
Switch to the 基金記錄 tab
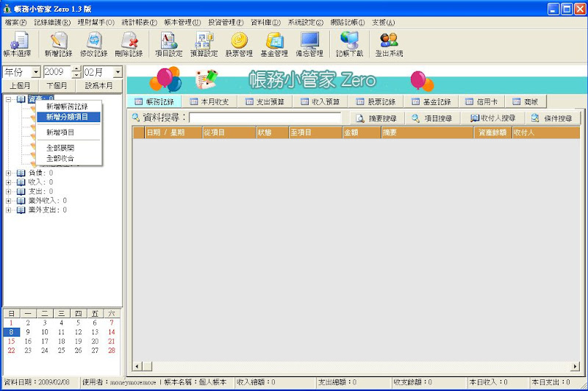(x=431, y=101)
